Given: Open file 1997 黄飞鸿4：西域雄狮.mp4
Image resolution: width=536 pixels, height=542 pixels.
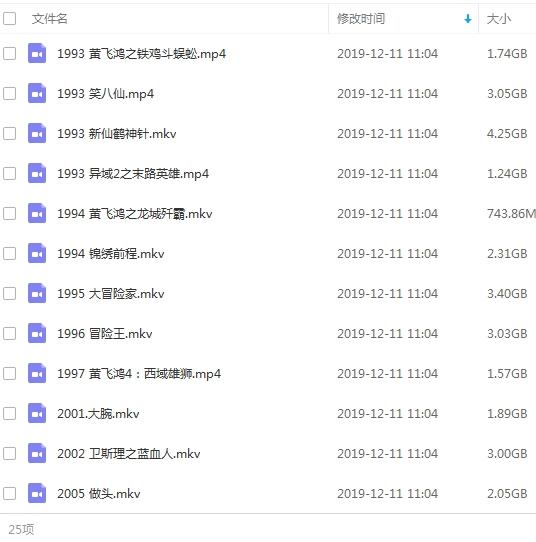Looking at the screenshot, I should click(139, 374).
